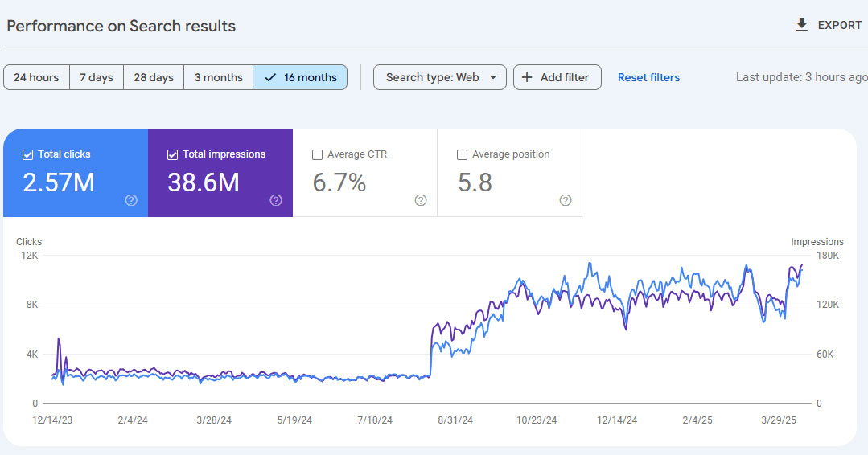
Task: Click checkmark icon on 16 months chip
Action: (270, 77)
